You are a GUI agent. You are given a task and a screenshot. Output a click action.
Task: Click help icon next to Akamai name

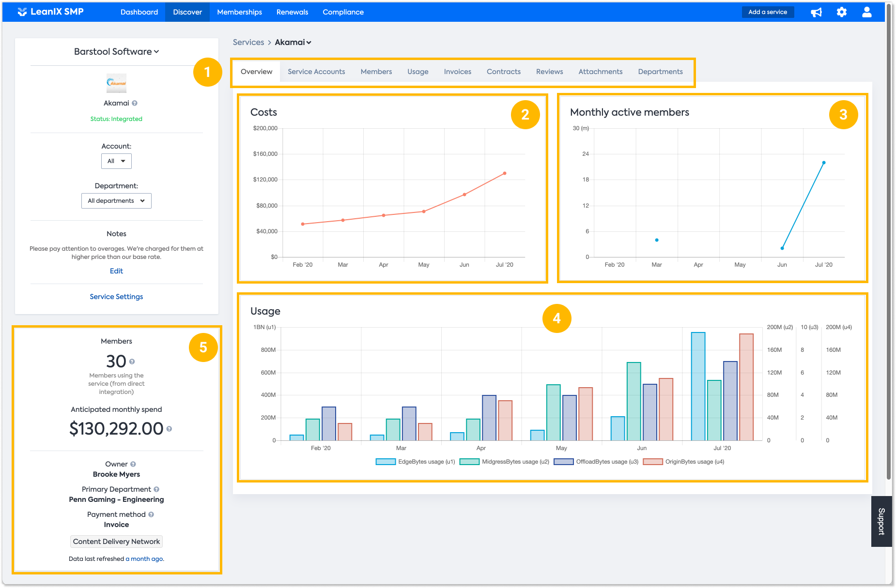(135, 103)
